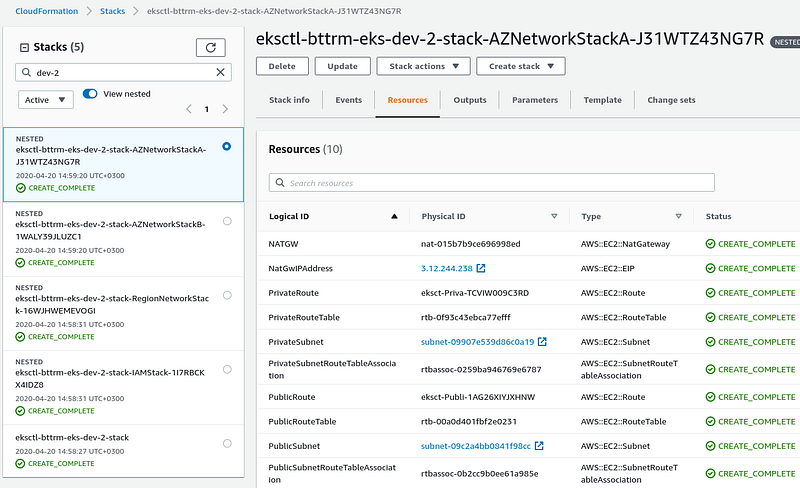
Task: Focus the Search resources field
Action: tap(492, 183)
